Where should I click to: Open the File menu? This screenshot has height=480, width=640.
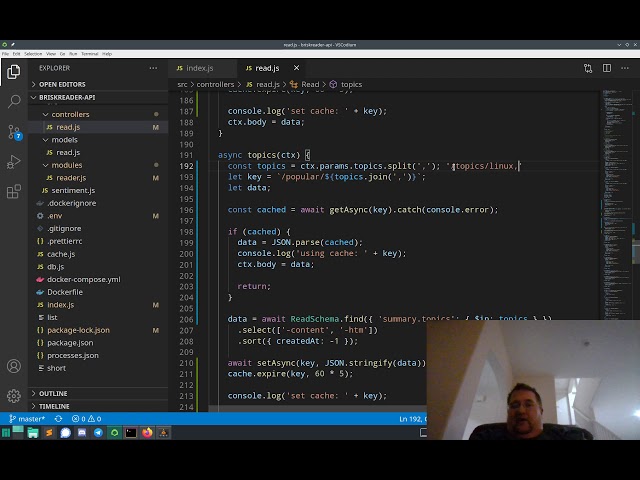[5, 54]
